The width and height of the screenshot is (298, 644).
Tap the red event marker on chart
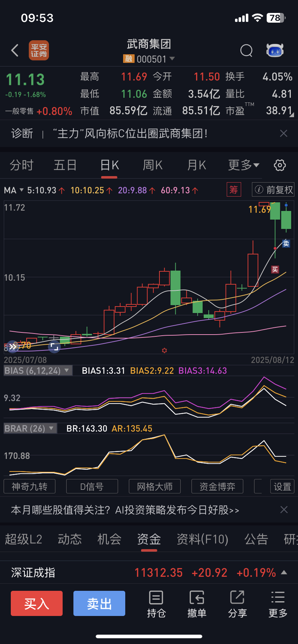pos(164,350)
